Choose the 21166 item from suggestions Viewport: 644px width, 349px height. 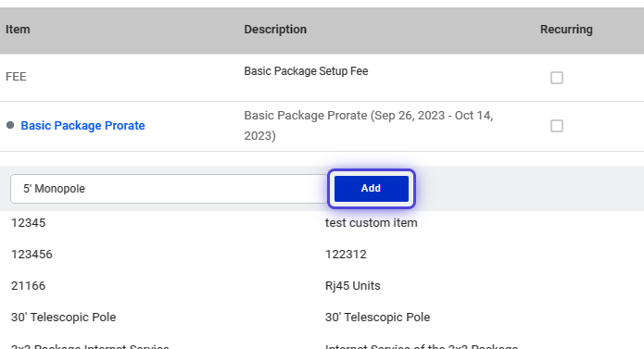322,286
